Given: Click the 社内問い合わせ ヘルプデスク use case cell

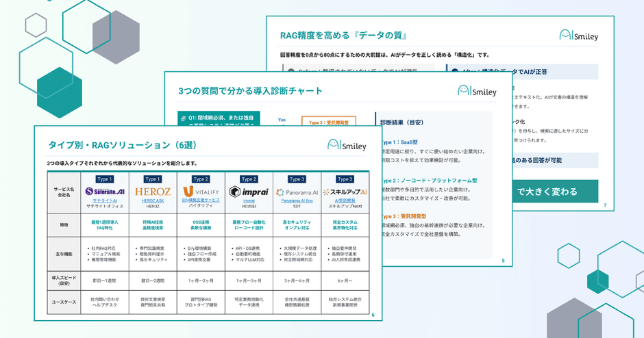Looking at the screenshot, I should (105, 302).
